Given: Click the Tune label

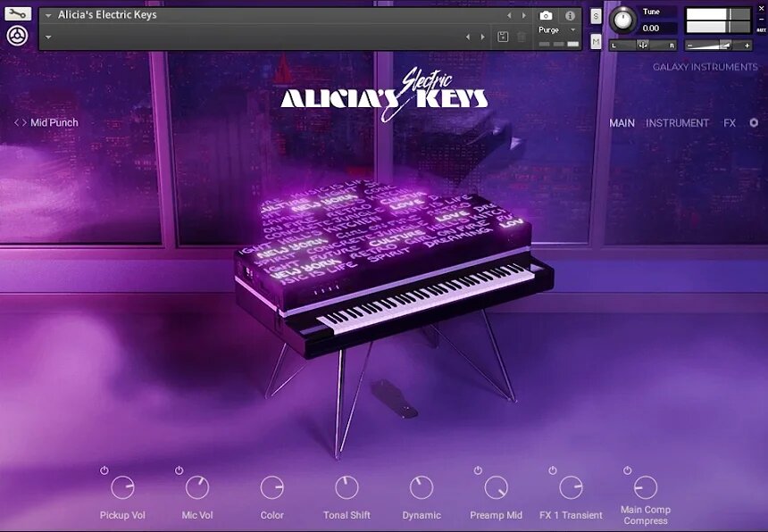Looking at the screenshot, I should pyautogui.click(x=651, y=12).
